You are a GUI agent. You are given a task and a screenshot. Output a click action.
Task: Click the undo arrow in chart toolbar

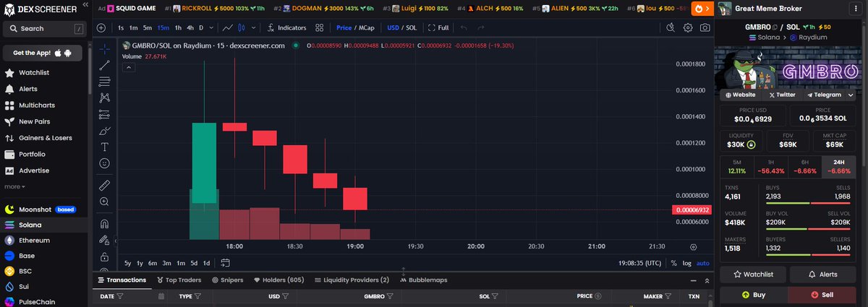click(463, 27)
